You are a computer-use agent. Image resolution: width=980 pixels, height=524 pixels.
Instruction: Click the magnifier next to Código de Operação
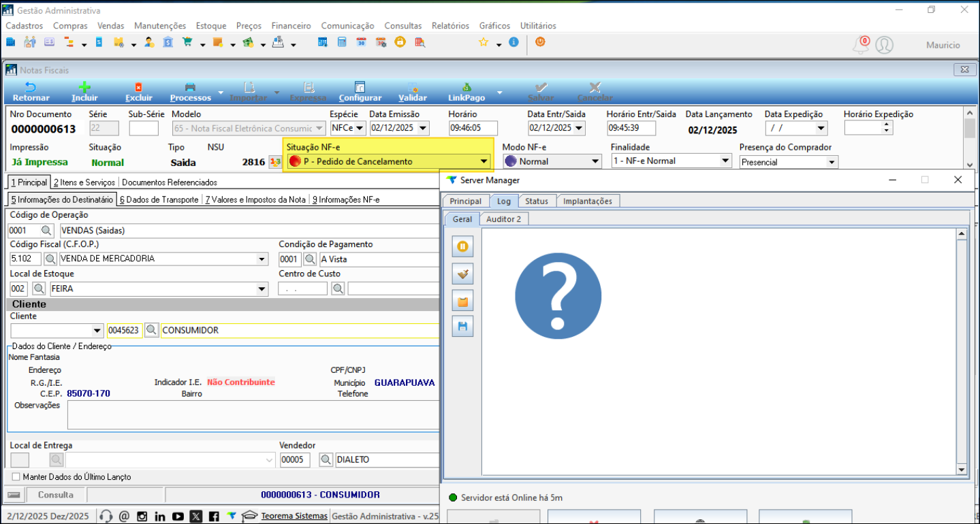click(46, 231)
